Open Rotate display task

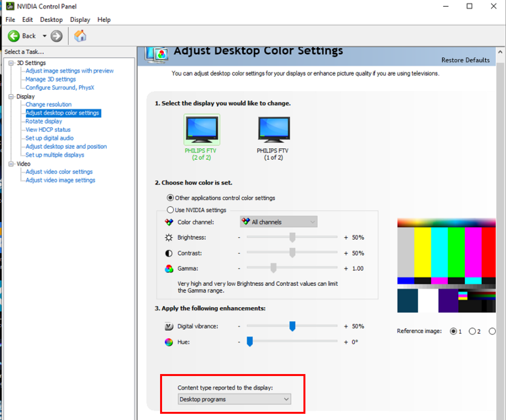[x=44, y=121]
